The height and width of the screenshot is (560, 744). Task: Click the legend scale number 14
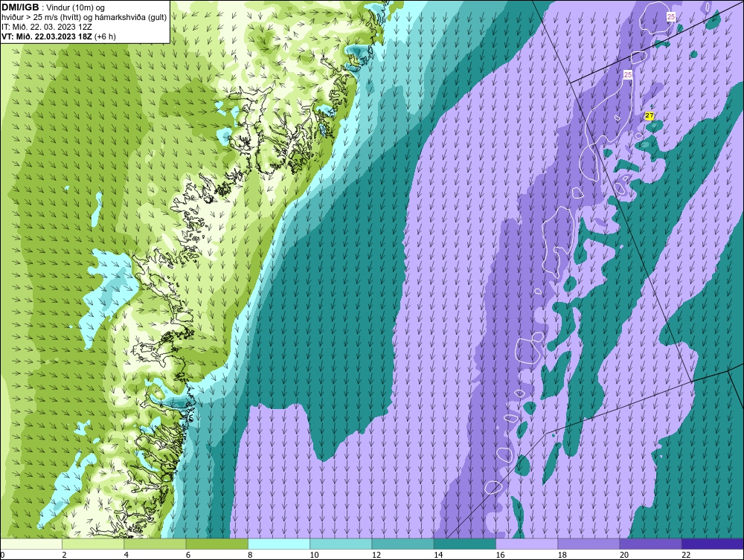tap(438, 555)
